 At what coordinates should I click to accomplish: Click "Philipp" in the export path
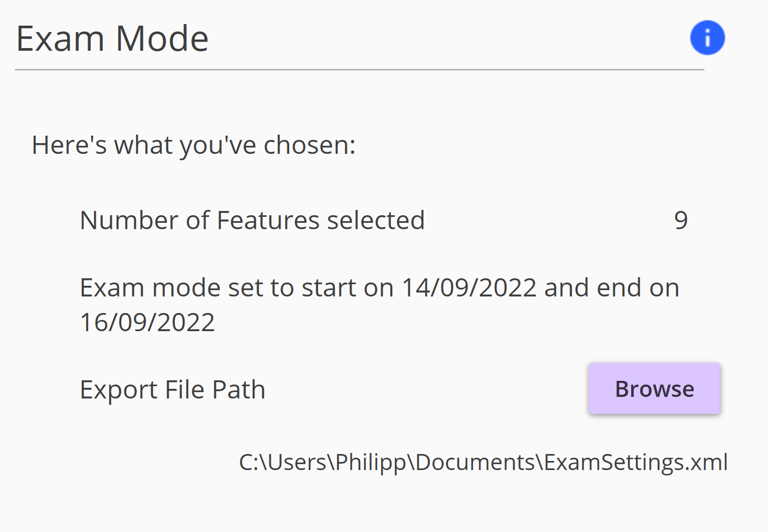coord(371,463)
